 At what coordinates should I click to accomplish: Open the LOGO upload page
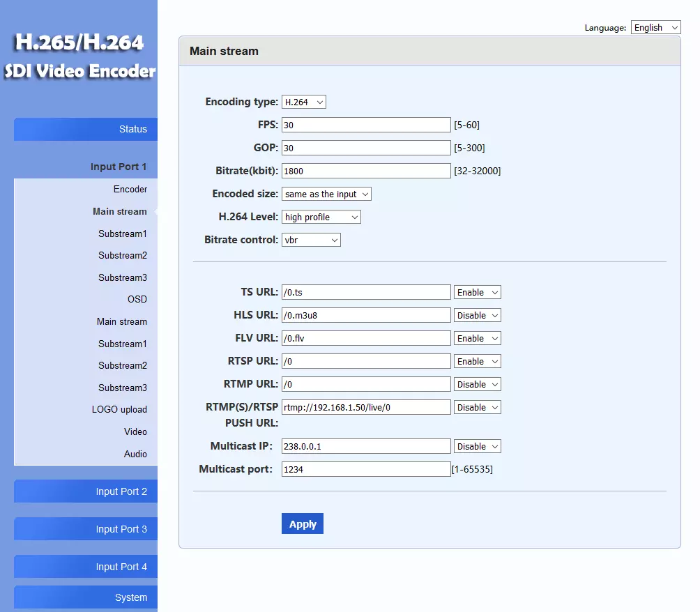pos(119,409)
